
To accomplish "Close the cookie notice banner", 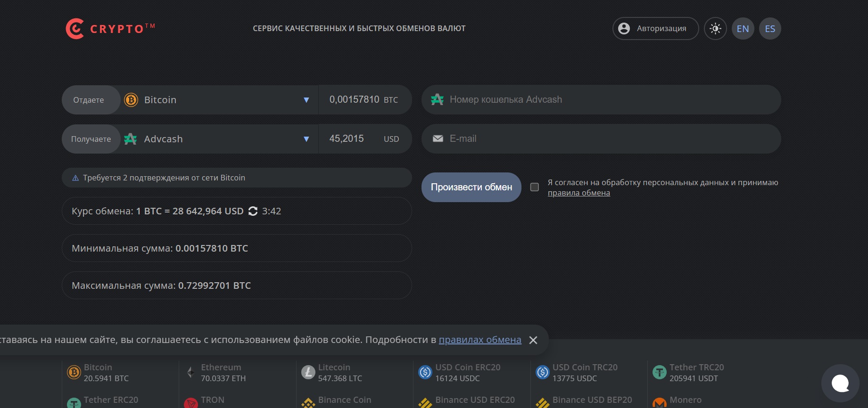I will point(533,340).
